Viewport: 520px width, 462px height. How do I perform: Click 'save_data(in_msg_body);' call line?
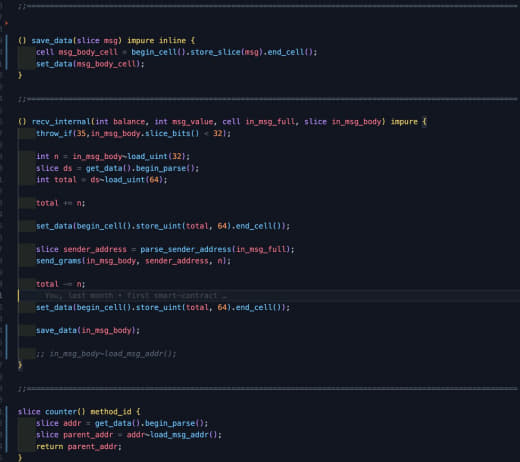click(88, 330)
